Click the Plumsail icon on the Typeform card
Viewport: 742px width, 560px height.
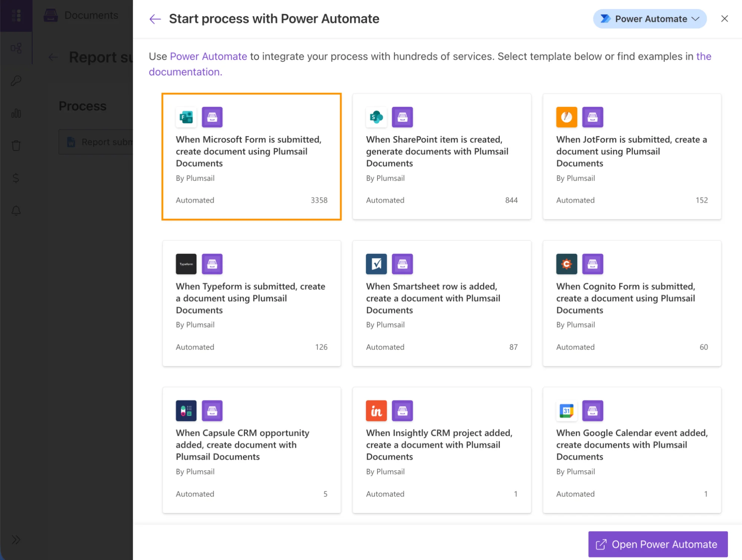212,264
